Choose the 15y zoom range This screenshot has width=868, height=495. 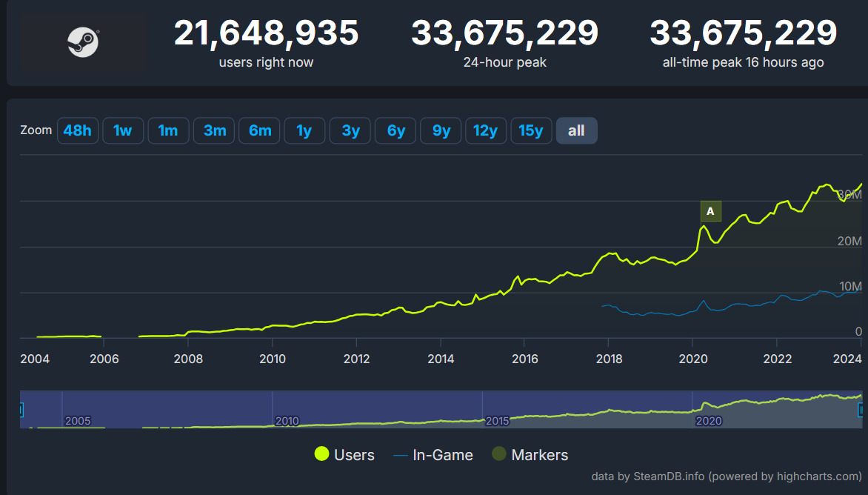point(531,131)
